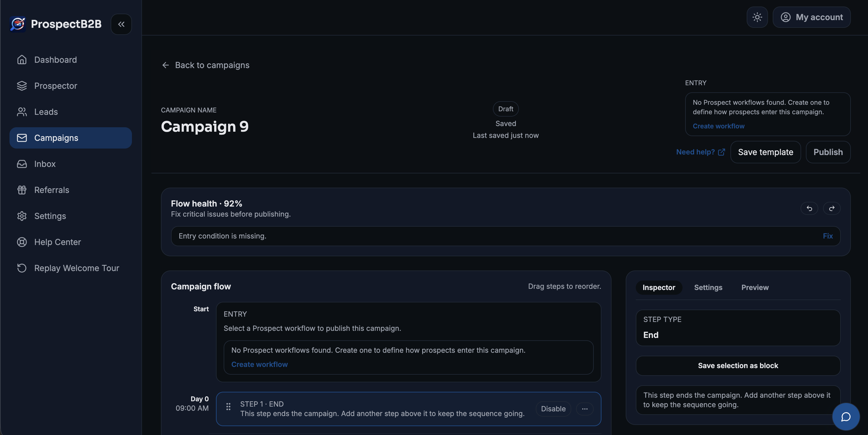Open the Leads section
Screen dimensions: 868x435
tap(46, 112)
